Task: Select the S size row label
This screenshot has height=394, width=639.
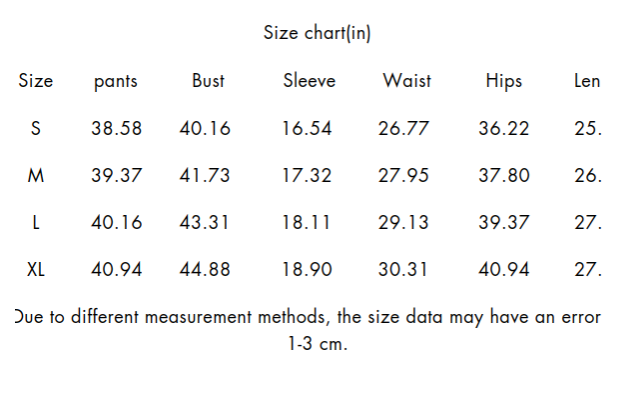Action: tap(36, 128)
